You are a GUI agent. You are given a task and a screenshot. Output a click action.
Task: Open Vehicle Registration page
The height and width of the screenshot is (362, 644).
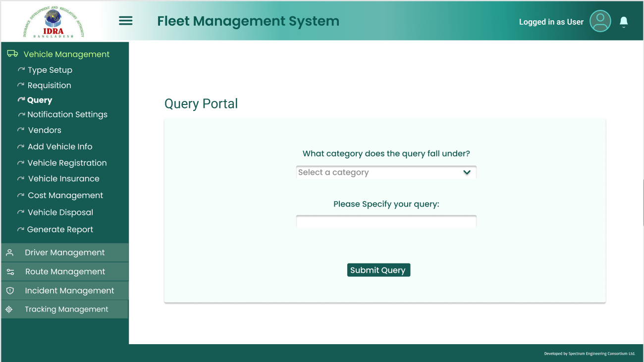point(67,163)
